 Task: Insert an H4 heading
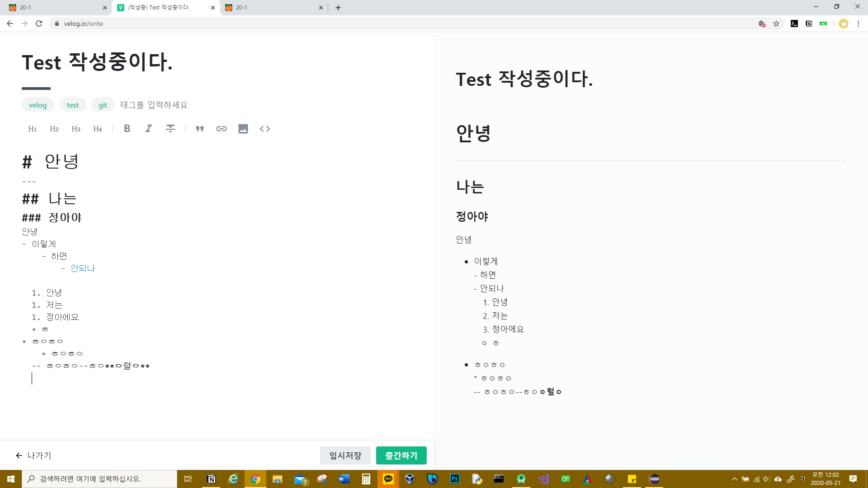[97, 129]
